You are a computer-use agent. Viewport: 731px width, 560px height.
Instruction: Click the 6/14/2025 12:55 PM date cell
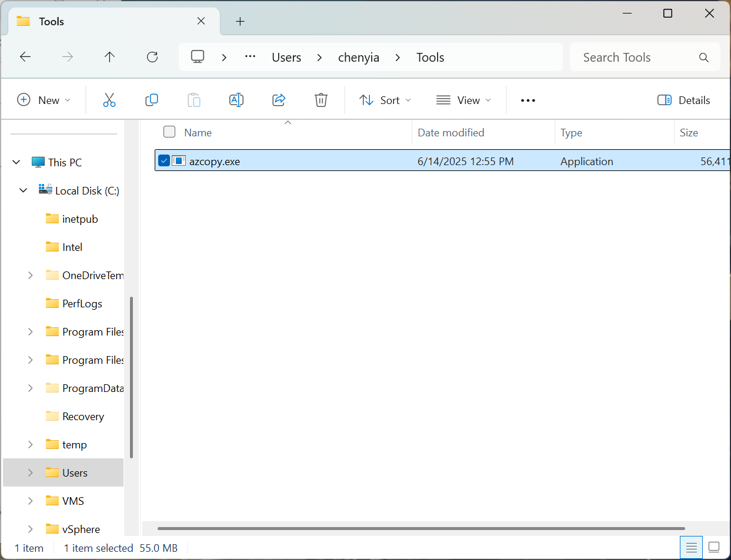point(466,162)
